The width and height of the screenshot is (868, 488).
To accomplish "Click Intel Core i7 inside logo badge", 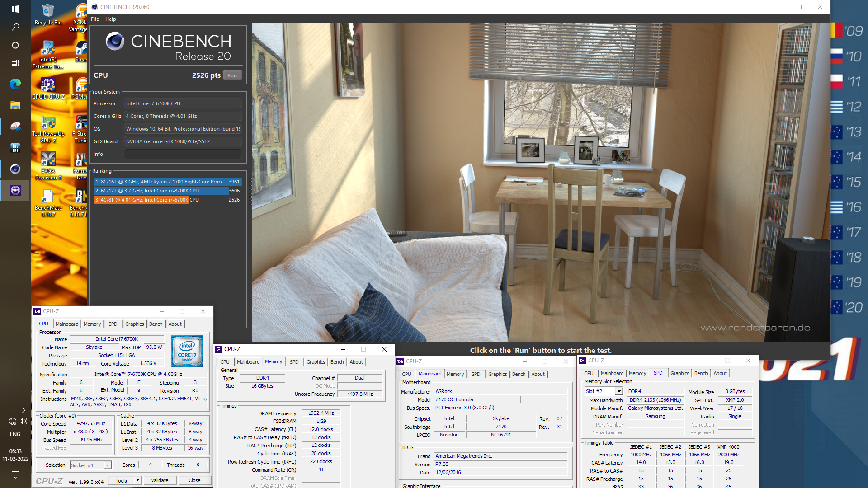I will pyautogui.click(x=187, y=351).
